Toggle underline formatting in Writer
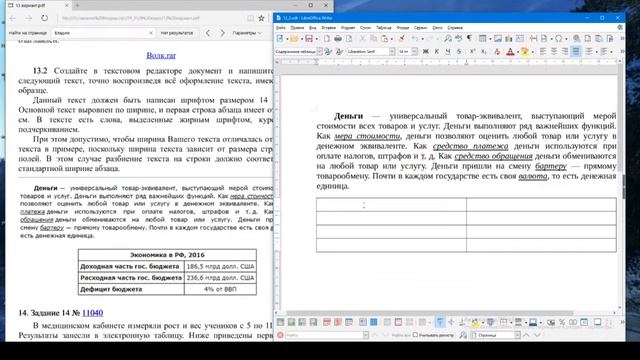This screenshot has height=360, width=640. coord(448,51)
